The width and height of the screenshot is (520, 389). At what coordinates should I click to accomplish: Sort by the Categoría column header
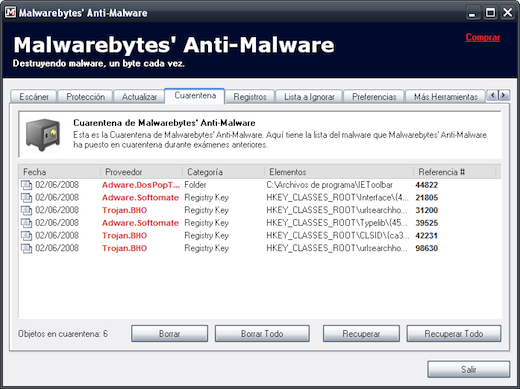tap(223, 172)
